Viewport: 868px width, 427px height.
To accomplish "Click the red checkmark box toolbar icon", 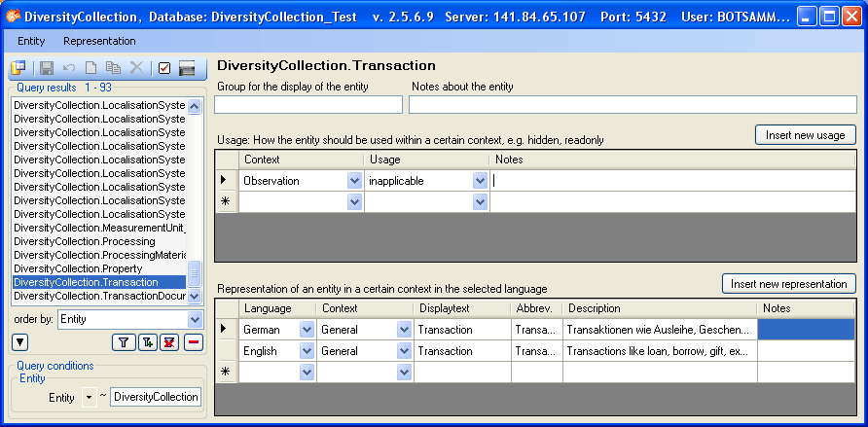I will [x=164, y=68].
